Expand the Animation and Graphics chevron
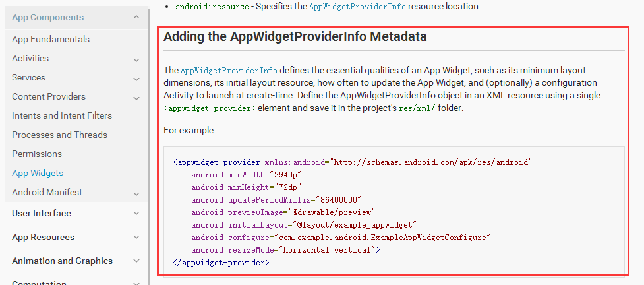The height and width of the screenshot is (285, 644). (x=136, y=261)
